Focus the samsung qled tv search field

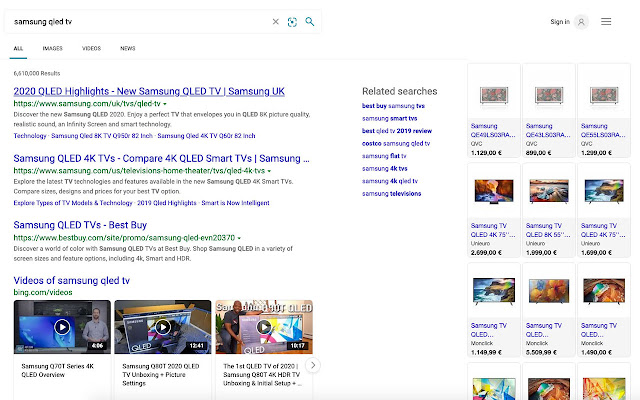point(139,22)
